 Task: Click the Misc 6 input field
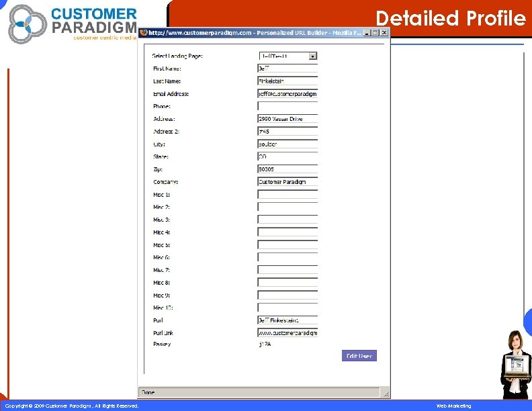pyautogui.click(x=287, y=257)
